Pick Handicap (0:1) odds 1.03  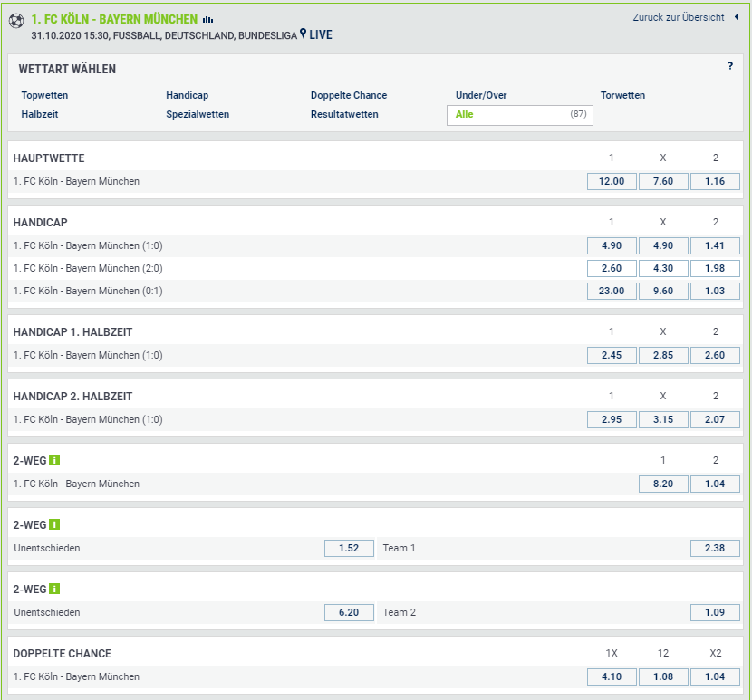(x=715, y=291)
